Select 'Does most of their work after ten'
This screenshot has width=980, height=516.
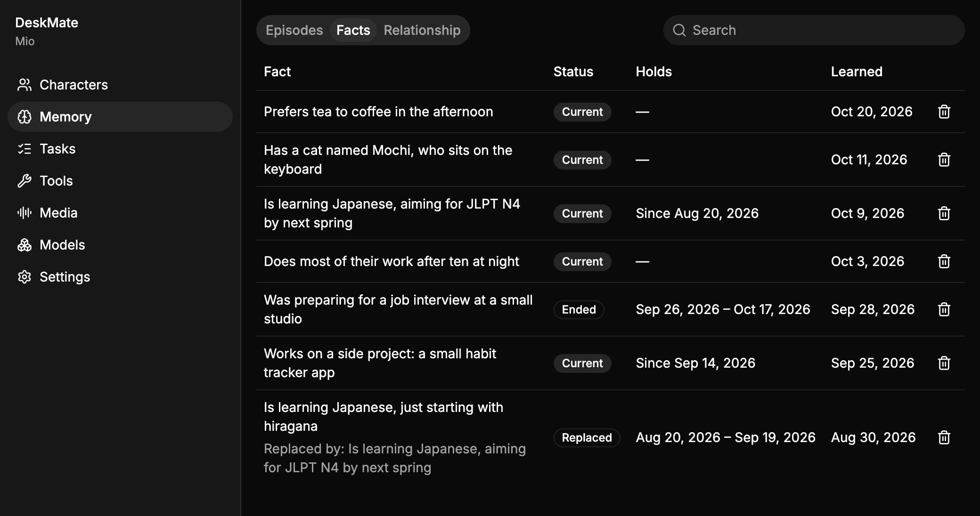tap(392, 261)
